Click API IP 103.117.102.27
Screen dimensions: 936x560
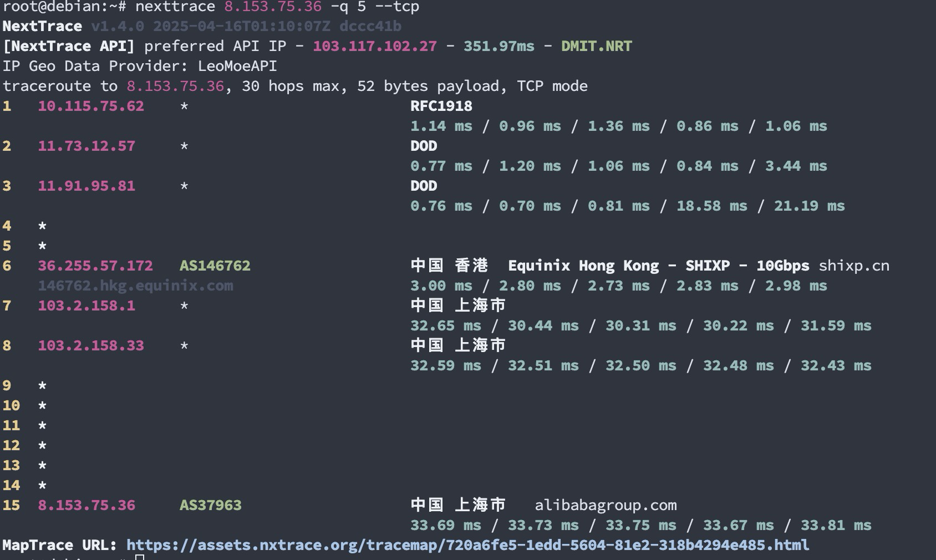(375, 46)
